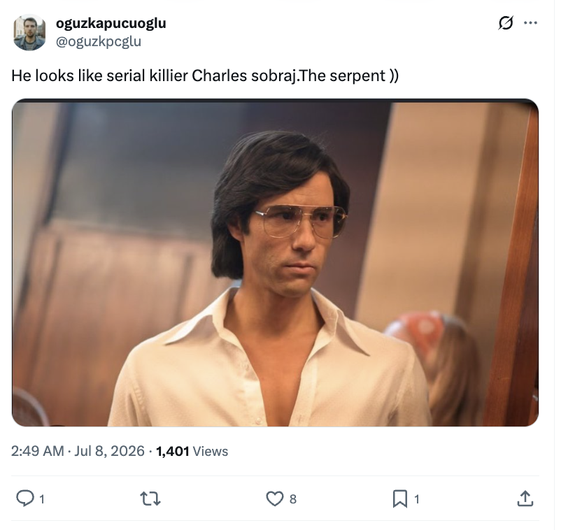The width and height of the screenshot is (582, 530).
Task: Click the bookmark count of 1
Action: [x=417, y=499]
